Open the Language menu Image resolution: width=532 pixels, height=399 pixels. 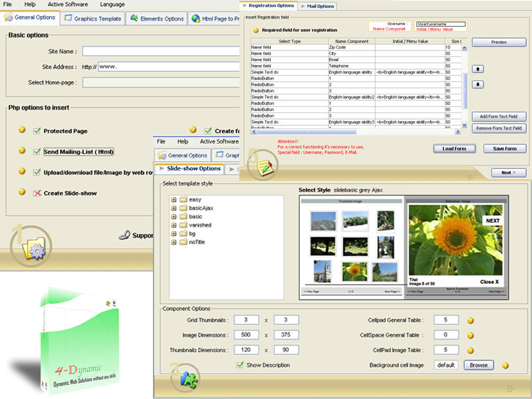click(x=112, y=5)
